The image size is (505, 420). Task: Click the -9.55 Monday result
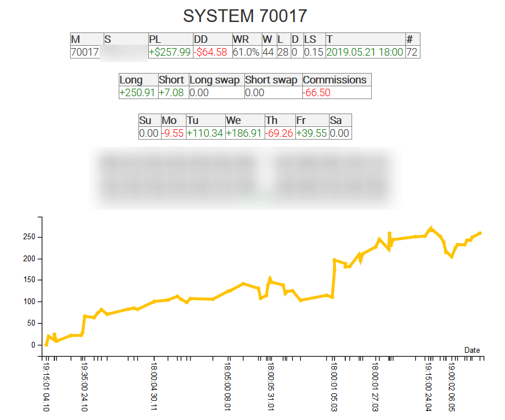point(173,133)
